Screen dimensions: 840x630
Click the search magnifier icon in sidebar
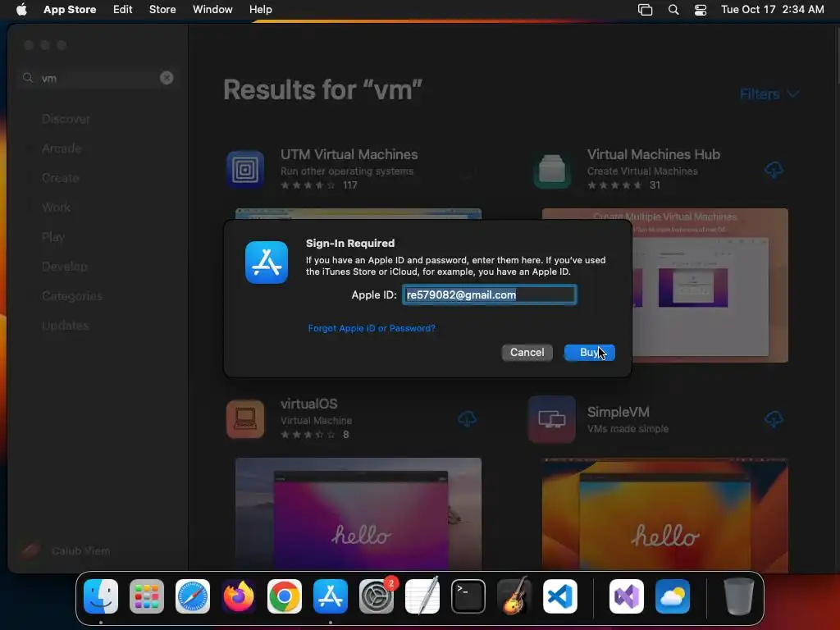(x=27, y=78)
